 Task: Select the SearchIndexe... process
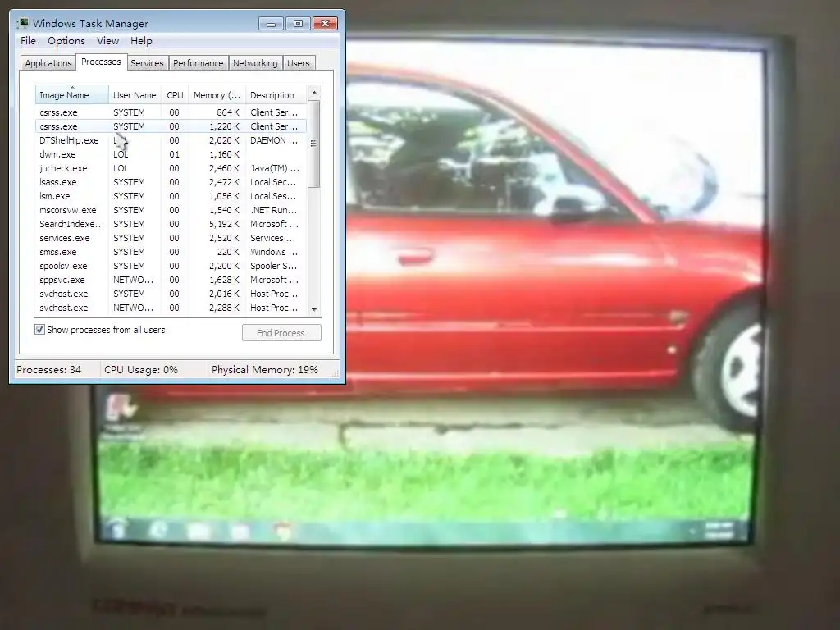coord(171,224)
